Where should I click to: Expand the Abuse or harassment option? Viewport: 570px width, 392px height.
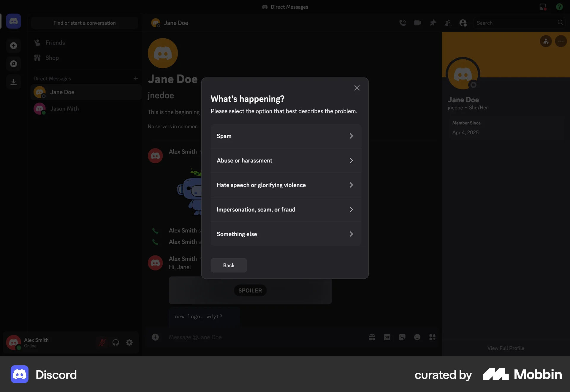click(285, 160)
